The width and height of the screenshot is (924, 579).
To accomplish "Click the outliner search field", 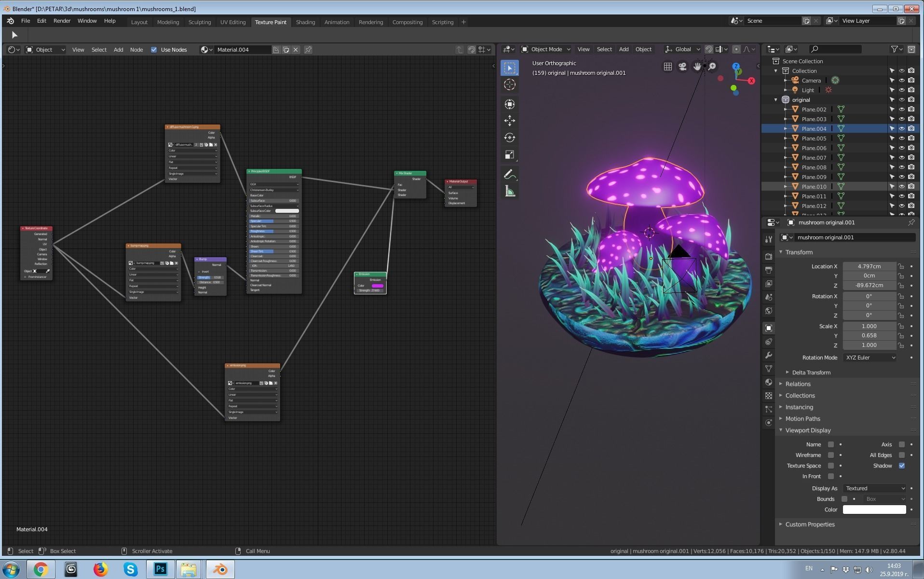I will coord(835,49).
